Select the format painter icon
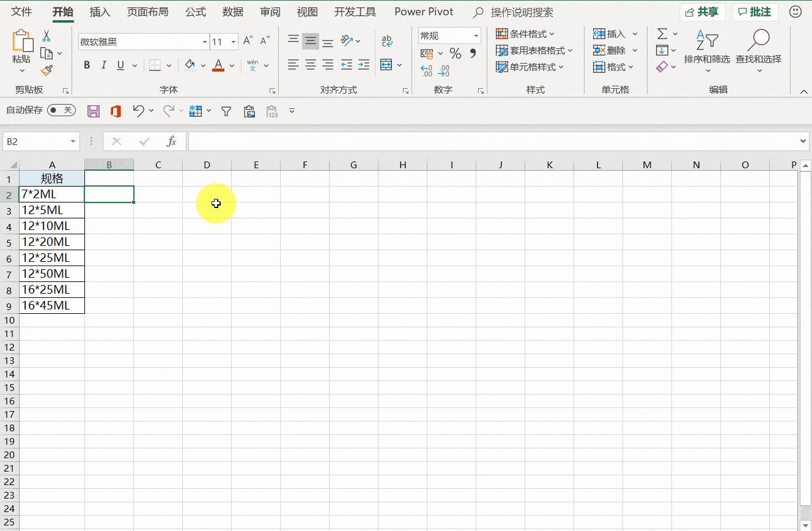The width and height of the screenshot is (812, 531). tap(45, 72)
